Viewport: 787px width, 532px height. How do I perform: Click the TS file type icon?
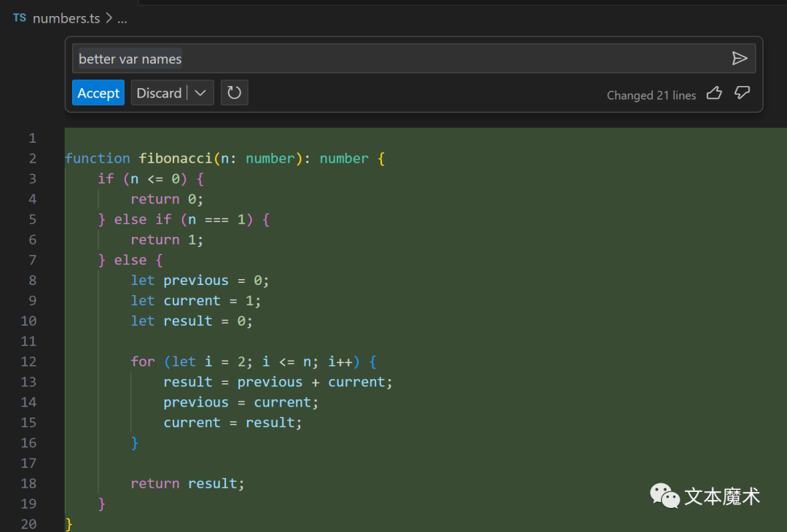[x=20, y=18]
